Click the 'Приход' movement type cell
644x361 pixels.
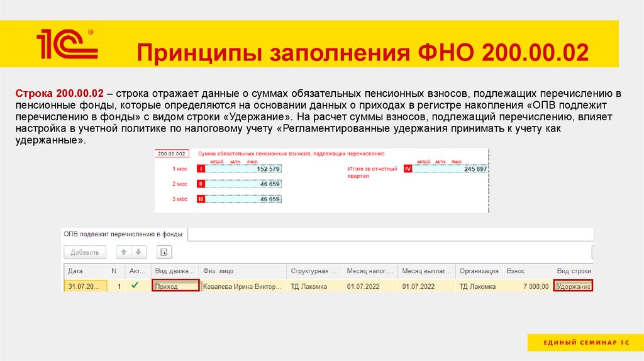pos(175,286)
